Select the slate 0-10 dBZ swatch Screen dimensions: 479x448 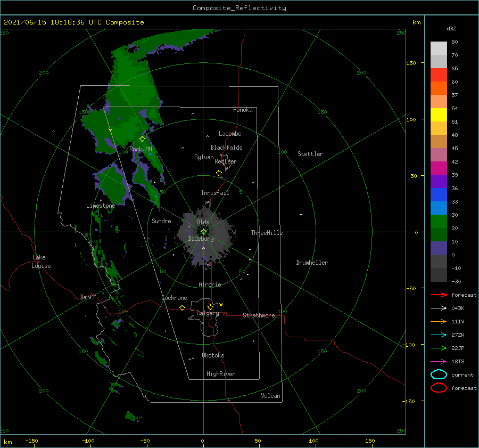coord(439,248)
